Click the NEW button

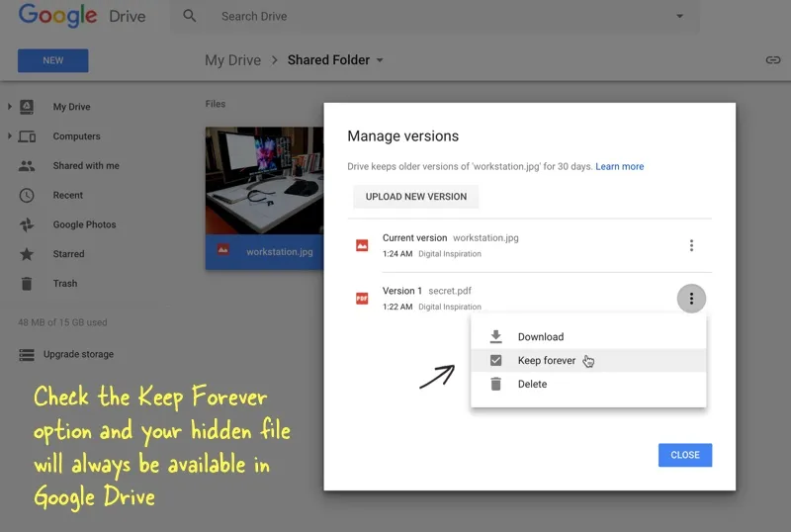(x=53, y=60)
